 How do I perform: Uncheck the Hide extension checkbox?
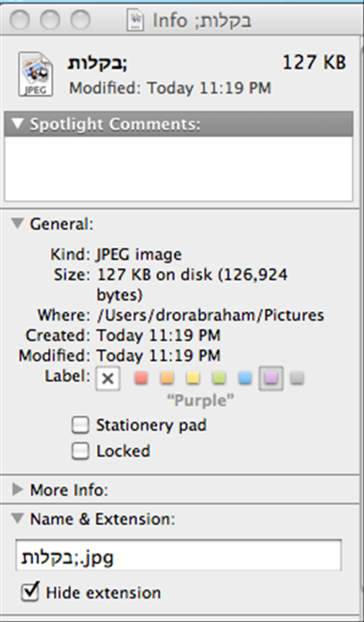pyautogui.click(x=30, y=592)
